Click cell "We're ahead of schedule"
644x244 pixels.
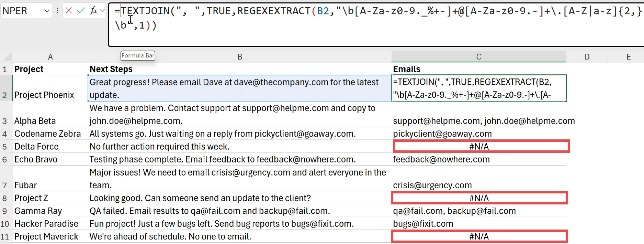[x=240, y=236]
